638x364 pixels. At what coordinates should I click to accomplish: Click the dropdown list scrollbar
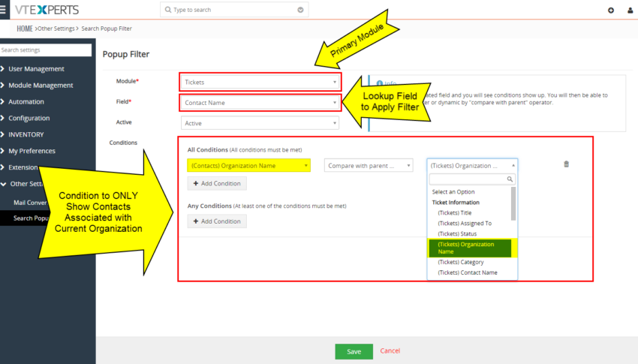(x=513, y=203)
